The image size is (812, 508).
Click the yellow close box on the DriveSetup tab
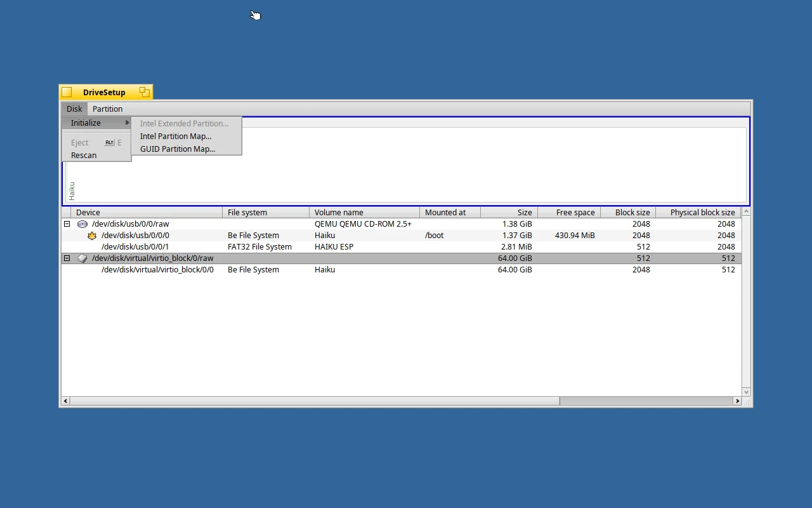point(67,91)
